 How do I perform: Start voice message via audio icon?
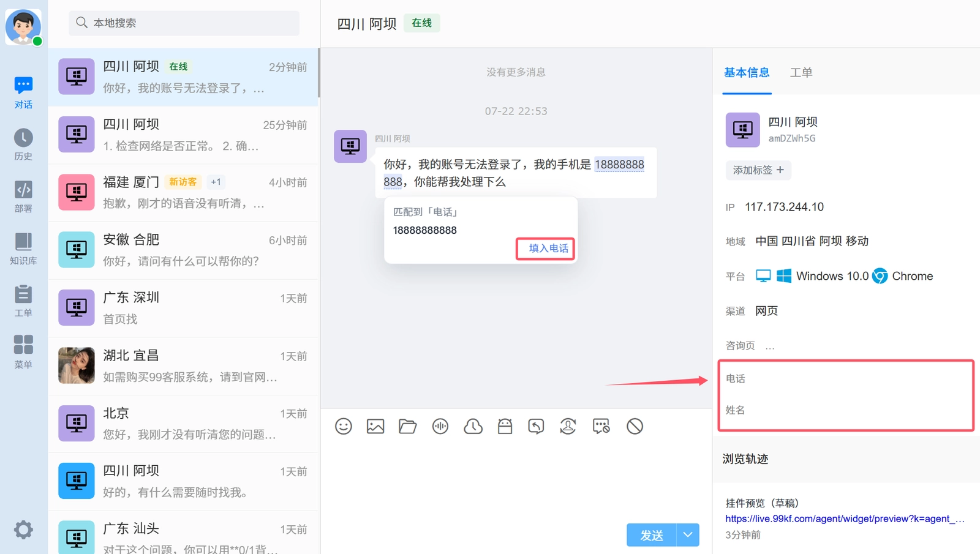440,426
